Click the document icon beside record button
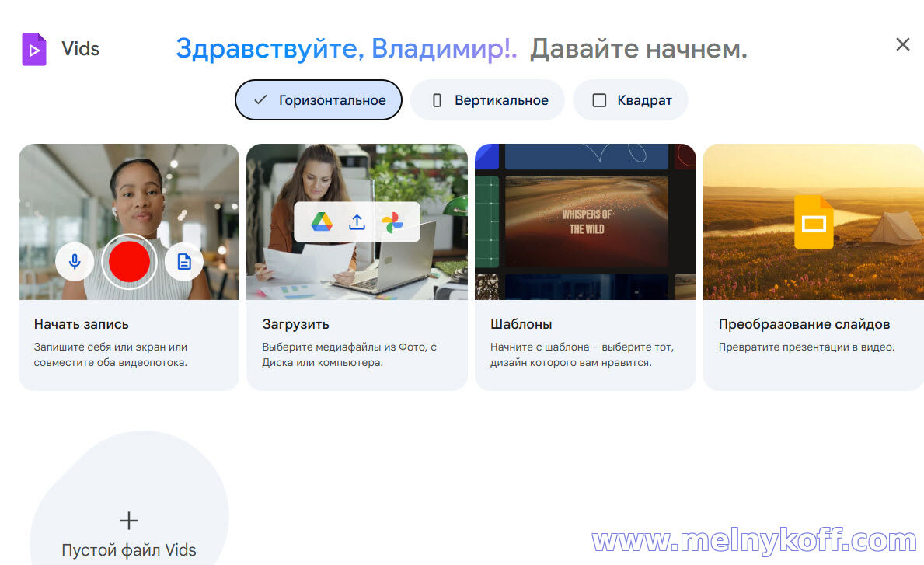The height and width of the screenshot is (565, 924). 184,261
